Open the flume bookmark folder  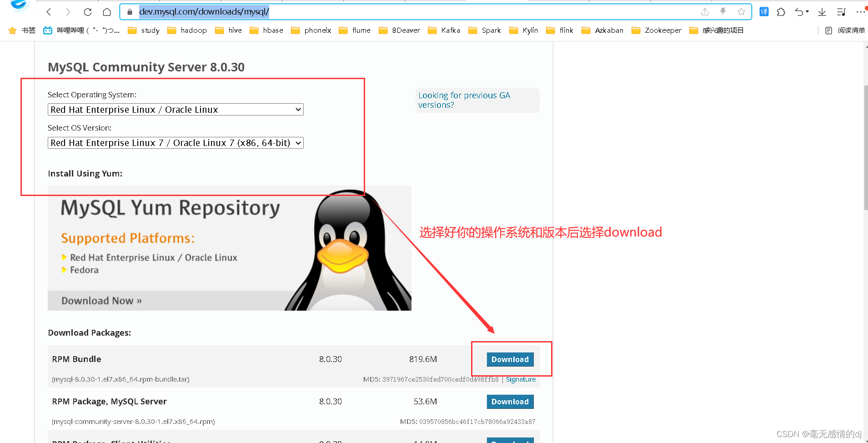(x=355, y=30)
